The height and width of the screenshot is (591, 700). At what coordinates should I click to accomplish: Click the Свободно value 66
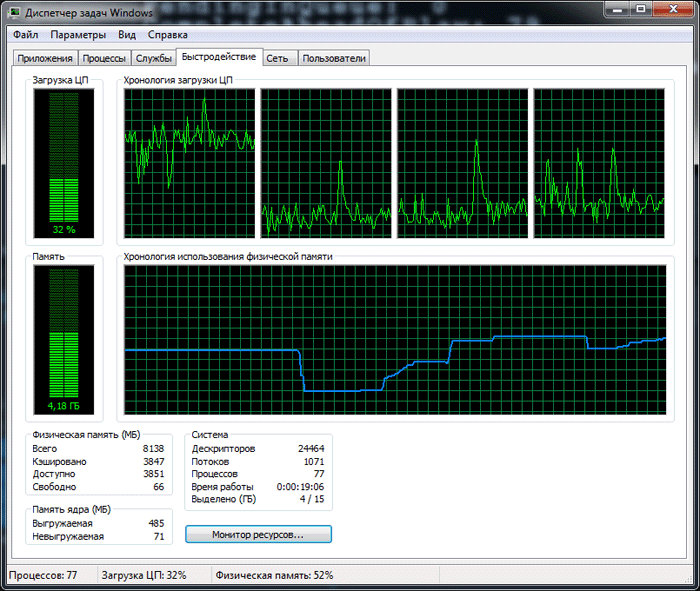tap(158, 487)
